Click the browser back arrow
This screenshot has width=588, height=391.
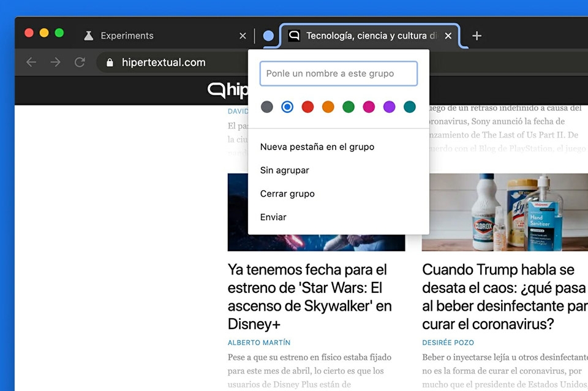31,63
